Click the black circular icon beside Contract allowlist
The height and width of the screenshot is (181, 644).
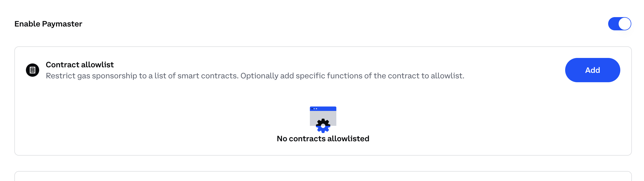pyautogui.click(x=33, y=70)
